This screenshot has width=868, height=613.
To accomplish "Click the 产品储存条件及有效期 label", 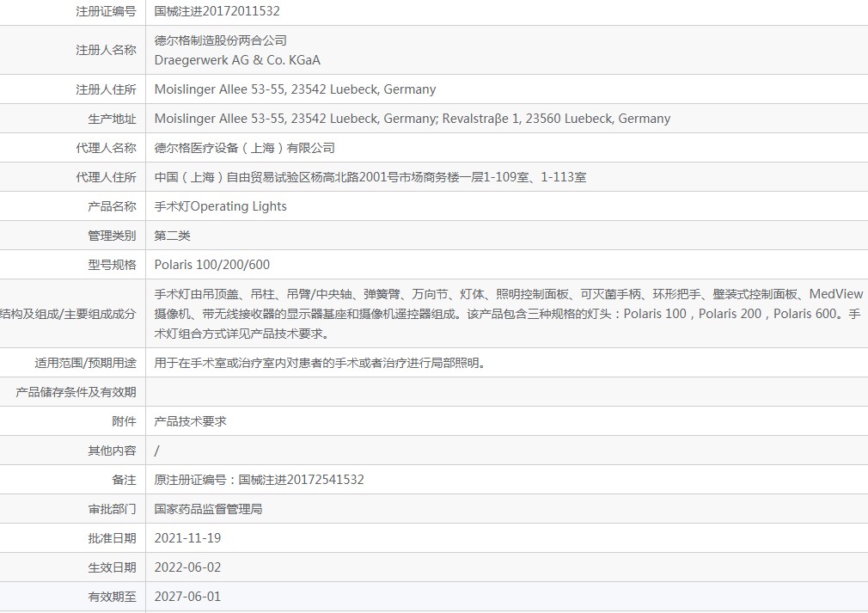I will click(76, 392).
